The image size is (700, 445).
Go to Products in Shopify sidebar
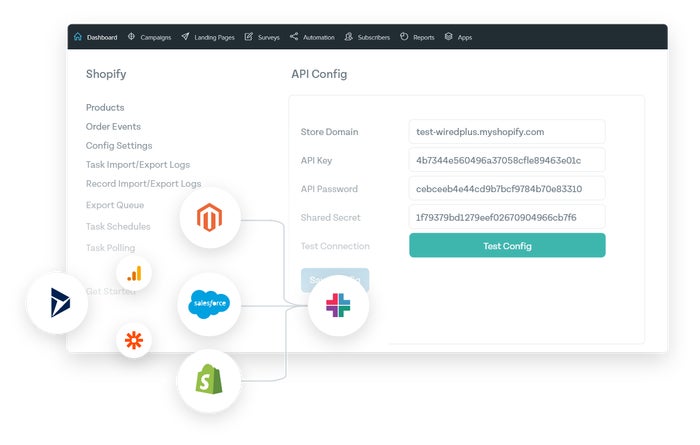coord(105,108)
